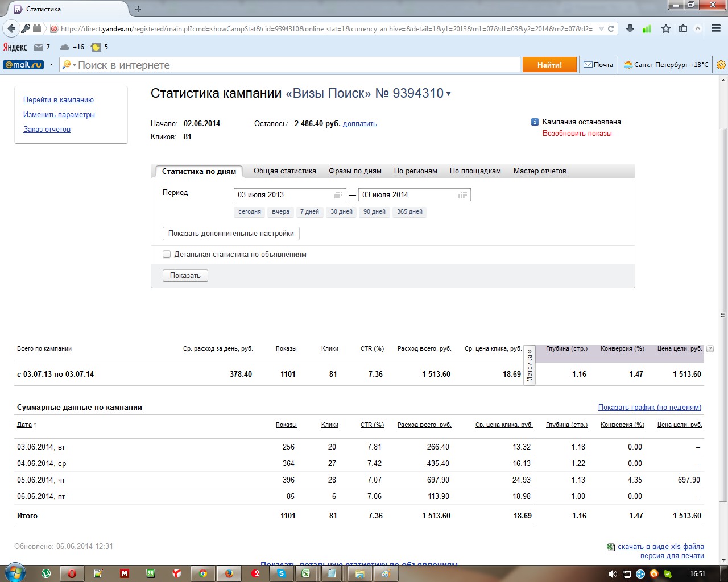Click the volume speaker in the system tray
The height and width of the screenshot is (582, 728).
click(613, 574)
